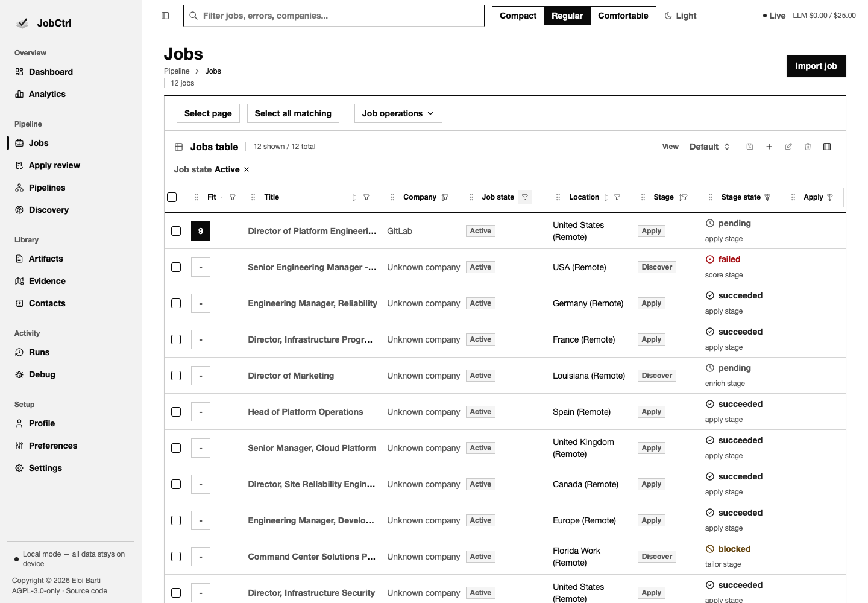The image size is (868, 603).
Task: Open the Title column filter
Action: click(366, 197)
